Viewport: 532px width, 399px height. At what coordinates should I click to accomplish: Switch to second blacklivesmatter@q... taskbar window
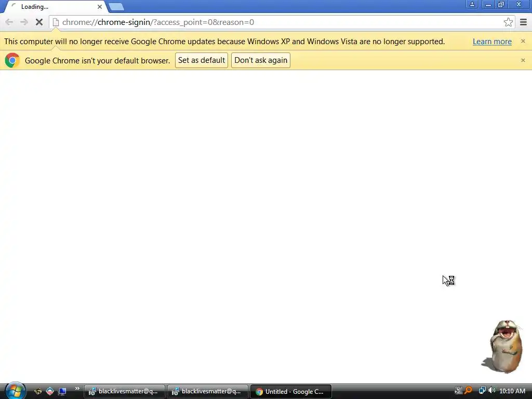[208, 392]
